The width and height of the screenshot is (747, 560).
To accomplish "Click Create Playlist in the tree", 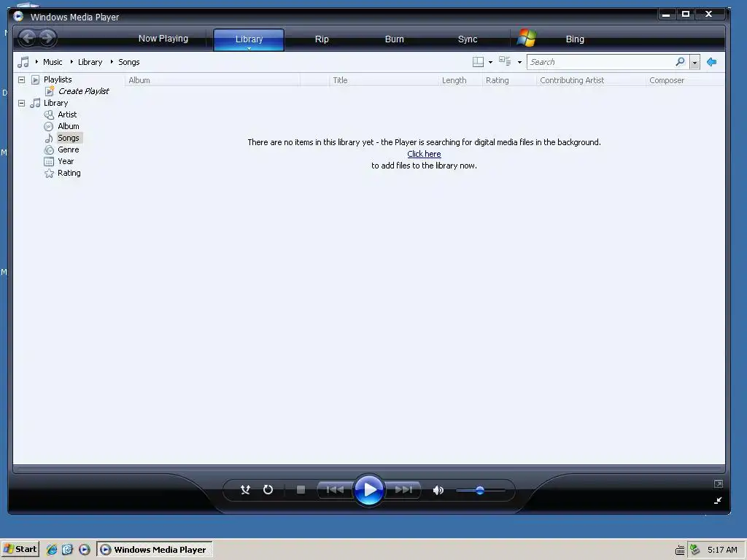I will (83, 91).
